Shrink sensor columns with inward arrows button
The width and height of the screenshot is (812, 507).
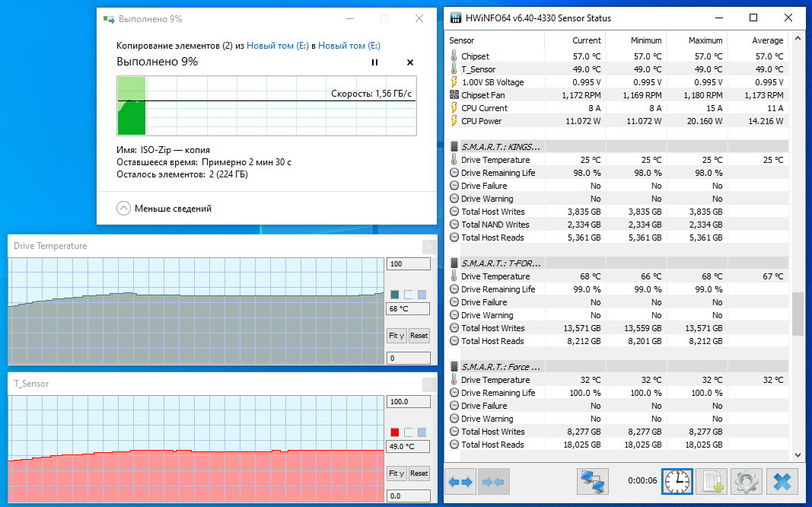click(x=494, y=482)
